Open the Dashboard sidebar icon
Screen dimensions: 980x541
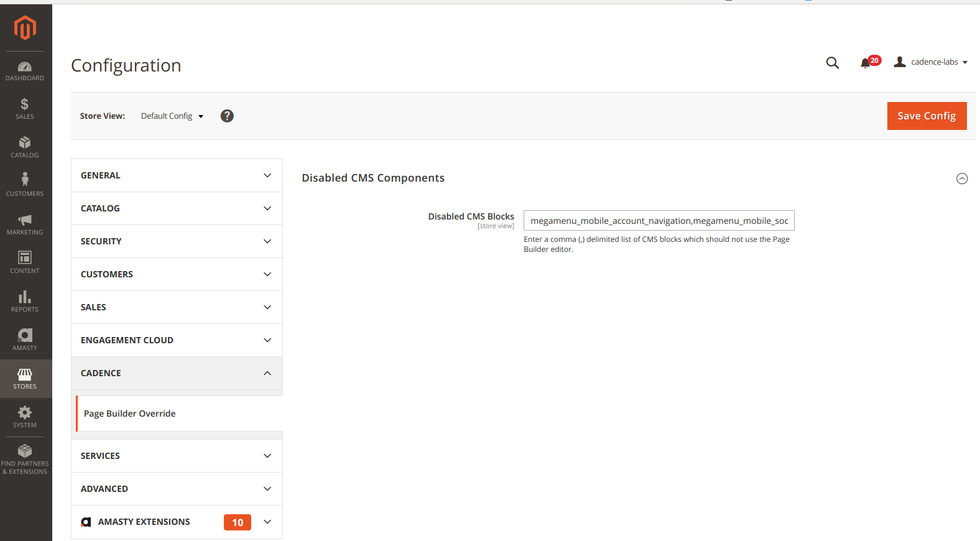25,71
